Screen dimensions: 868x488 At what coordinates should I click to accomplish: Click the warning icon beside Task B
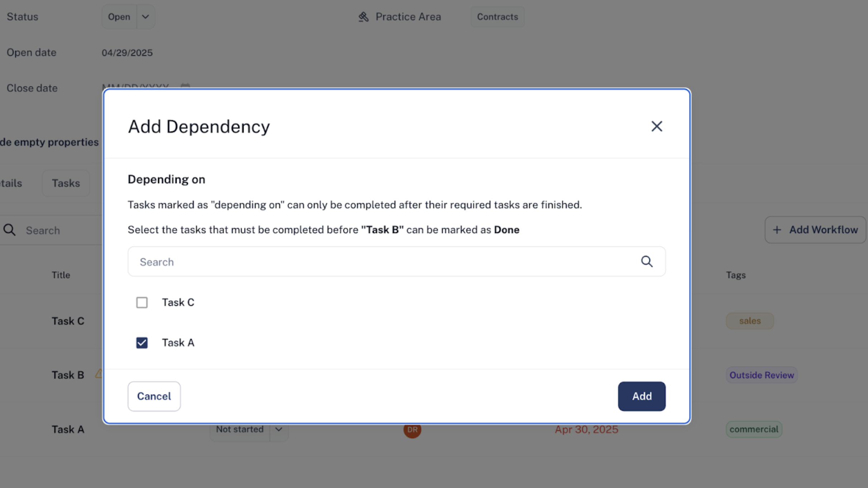pos(99,374)
